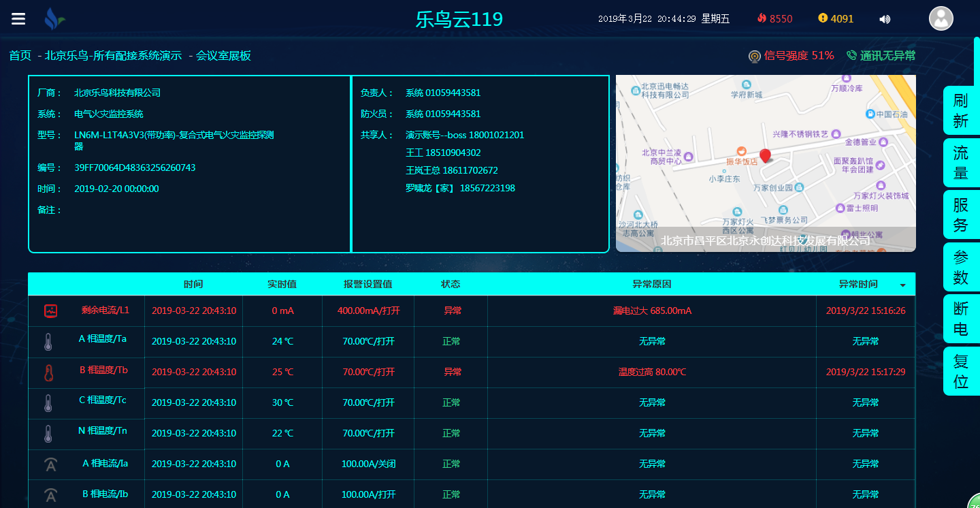Click the 实时值 column header
Screen dimensions: 980x508
282,284
